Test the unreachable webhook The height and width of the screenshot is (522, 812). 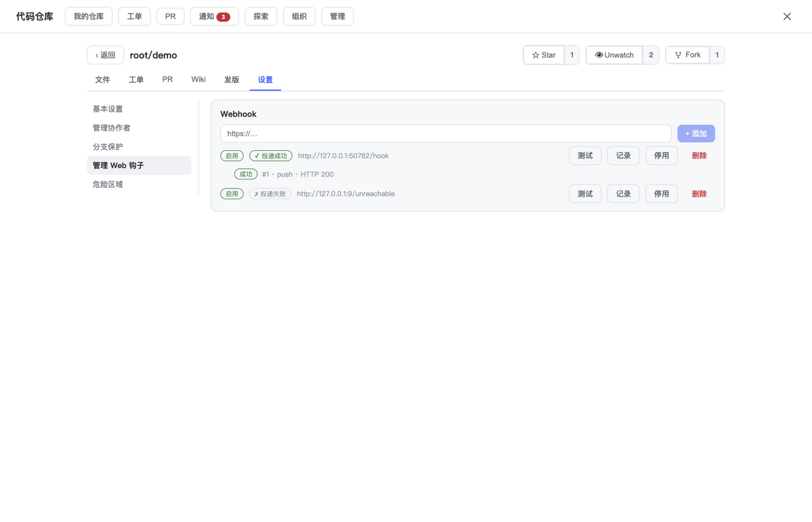point(585,194)
